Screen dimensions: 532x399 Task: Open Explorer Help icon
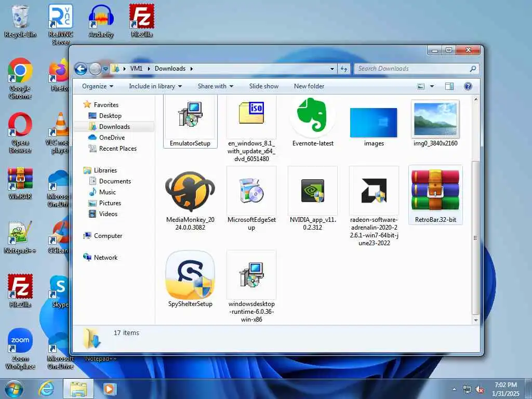468,86
